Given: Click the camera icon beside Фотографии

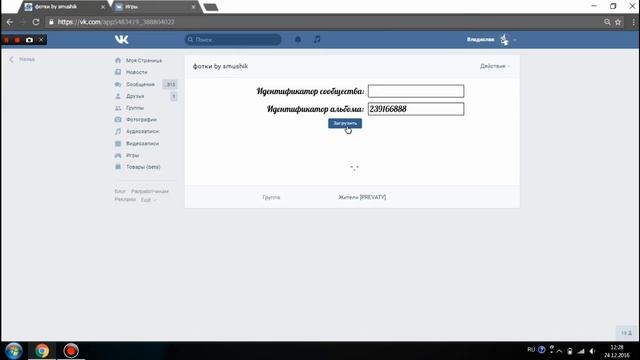Looking at the screenshot, I should coord(118,120).
